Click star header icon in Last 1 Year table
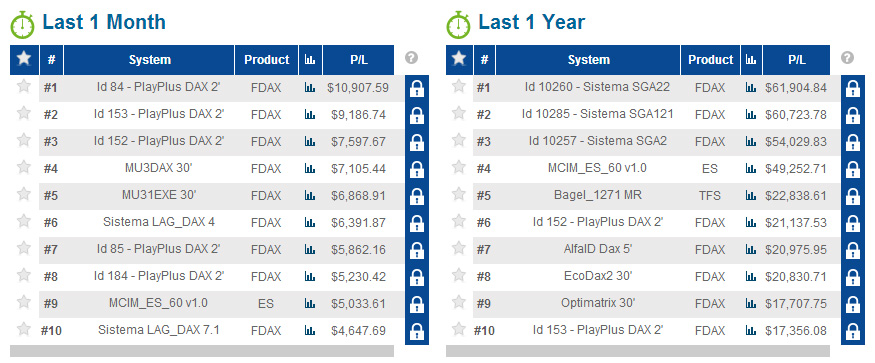Image resolution: width=875 pixels, height=363 pixels. click(x=459, y=59)
